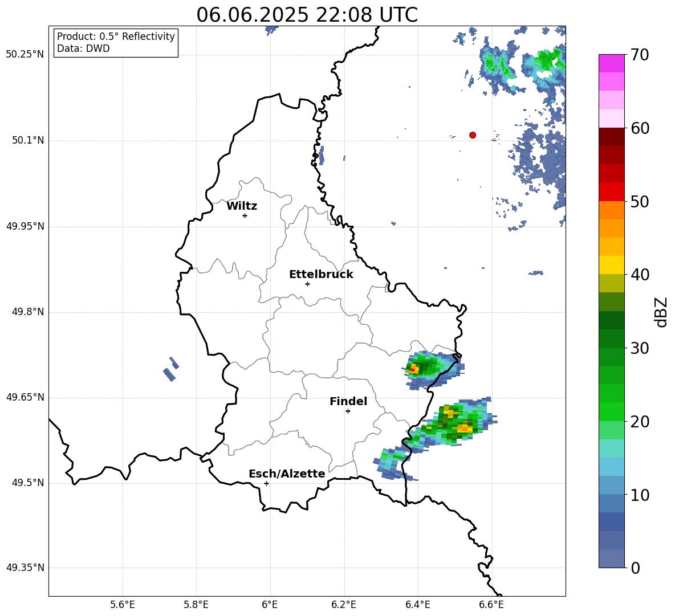Click the Findel label
Image resolution: width=675 pixels, height=616 pixels.
point(348,401)
